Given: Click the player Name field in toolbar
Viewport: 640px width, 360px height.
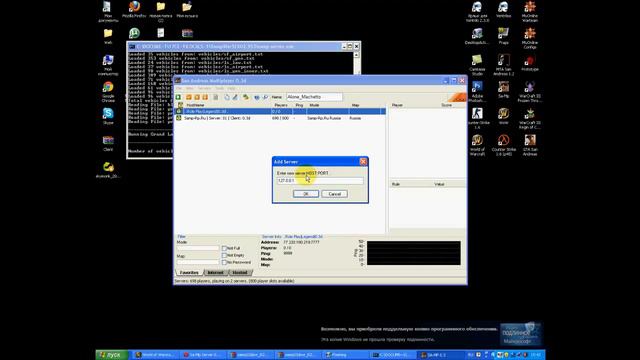Looking at the screenshot, I should (314, 97).
